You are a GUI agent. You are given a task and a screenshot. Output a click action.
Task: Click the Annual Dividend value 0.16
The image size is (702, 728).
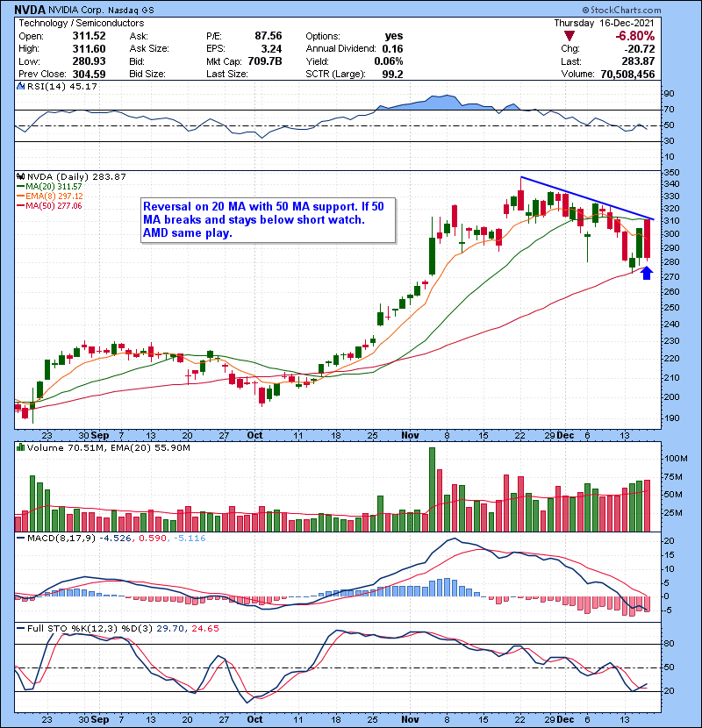click(392, 49)
